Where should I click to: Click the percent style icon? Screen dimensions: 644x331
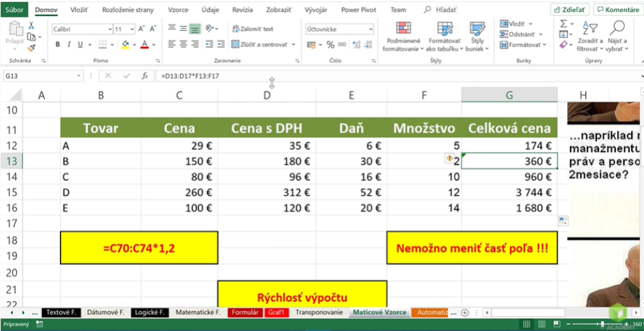(x=330, y=44)
